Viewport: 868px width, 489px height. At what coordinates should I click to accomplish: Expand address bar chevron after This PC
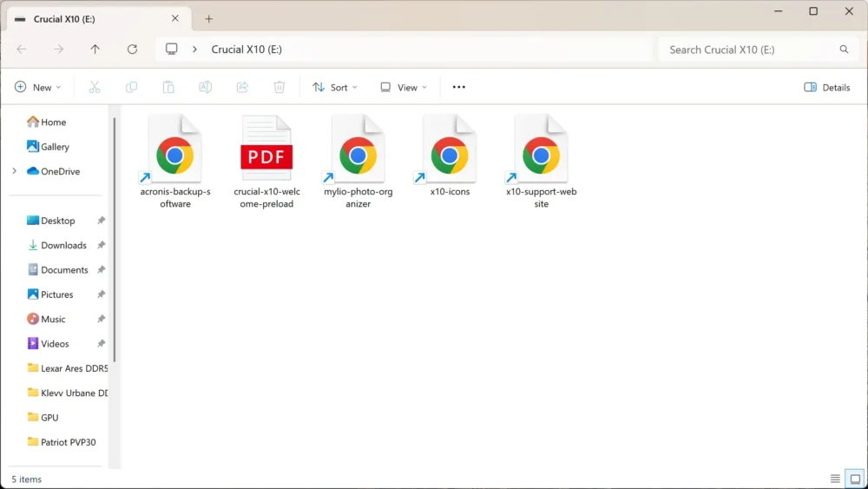tap(194, 50)
